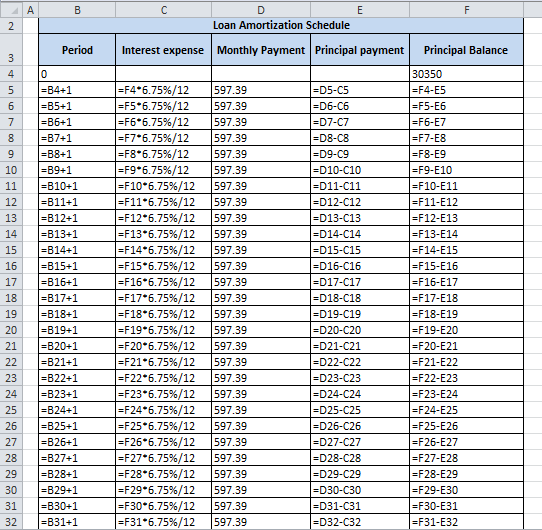Select cell with formula =F31-E32
542x530 pixels.
click(466, 522)
